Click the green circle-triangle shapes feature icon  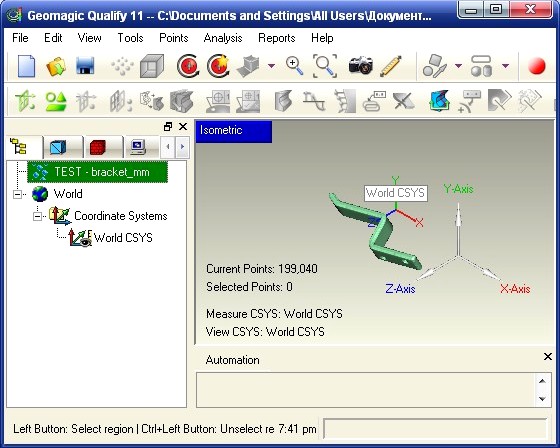pyautogui.click(x=56, y=101)
